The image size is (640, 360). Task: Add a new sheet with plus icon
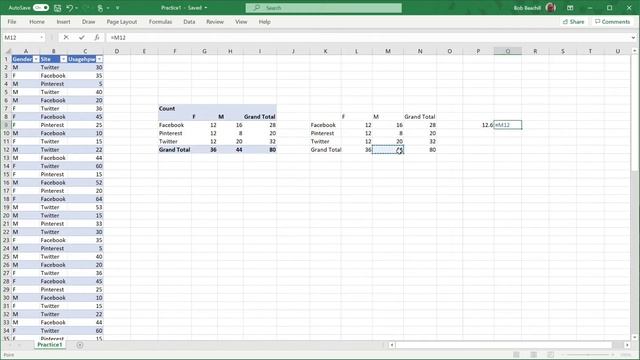pos(80,345)
